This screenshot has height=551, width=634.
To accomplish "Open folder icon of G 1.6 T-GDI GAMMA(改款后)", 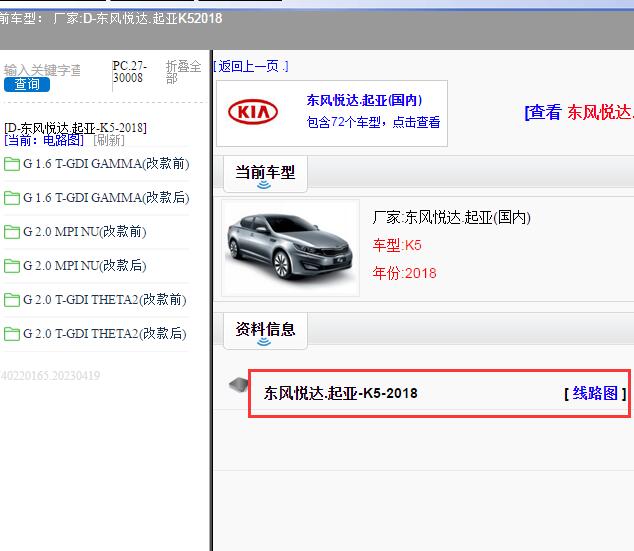I will [12, 198].
